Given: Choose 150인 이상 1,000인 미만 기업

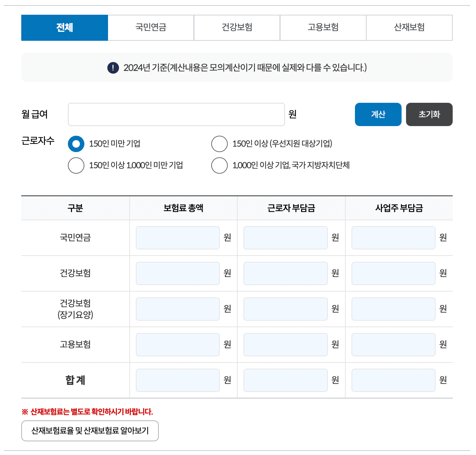Looking at the screenshot, I should tap(76, 165).
